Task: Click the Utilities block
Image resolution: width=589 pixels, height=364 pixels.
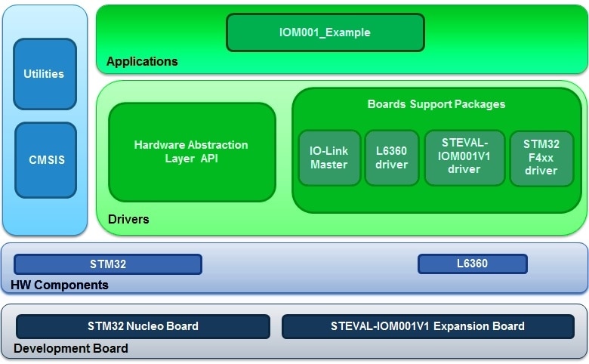Action: point(45,74)
